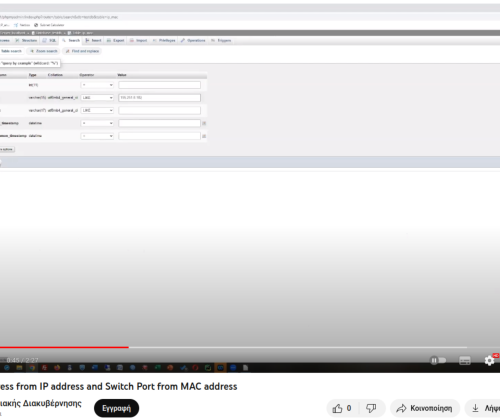Like the video with the thumbs-up icon
This screenshot has width=500, height=420.
point(337,408)
